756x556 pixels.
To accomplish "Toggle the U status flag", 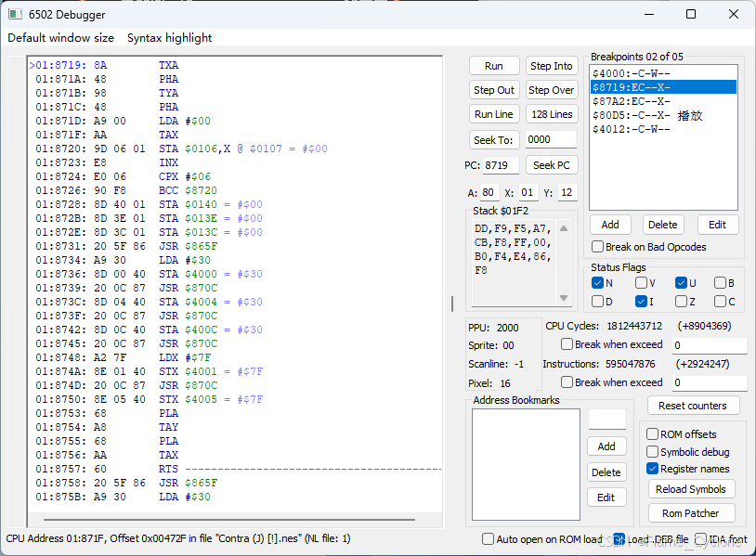I will point(681,283).
